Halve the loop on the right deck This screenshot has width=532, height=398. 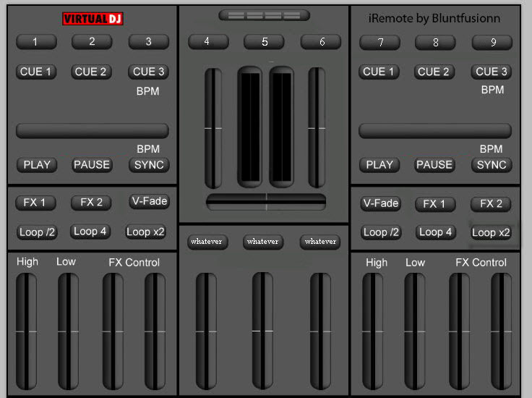click(381, 232)
